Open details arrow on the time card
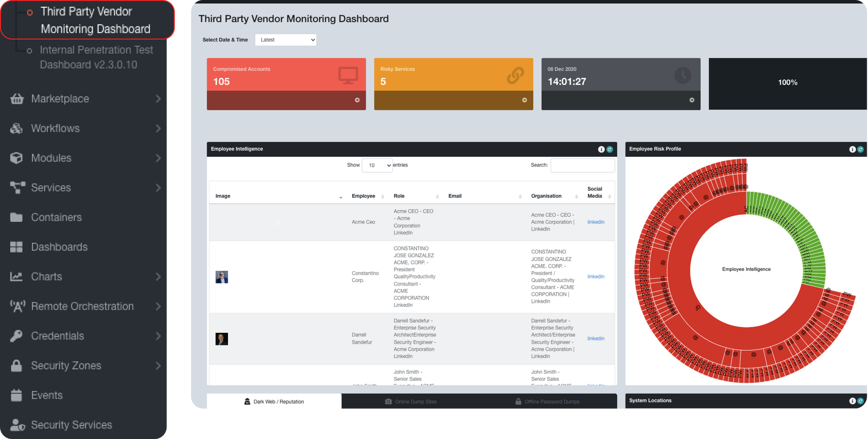This screenshot has height=439, width=868. (x=692, y=100)
